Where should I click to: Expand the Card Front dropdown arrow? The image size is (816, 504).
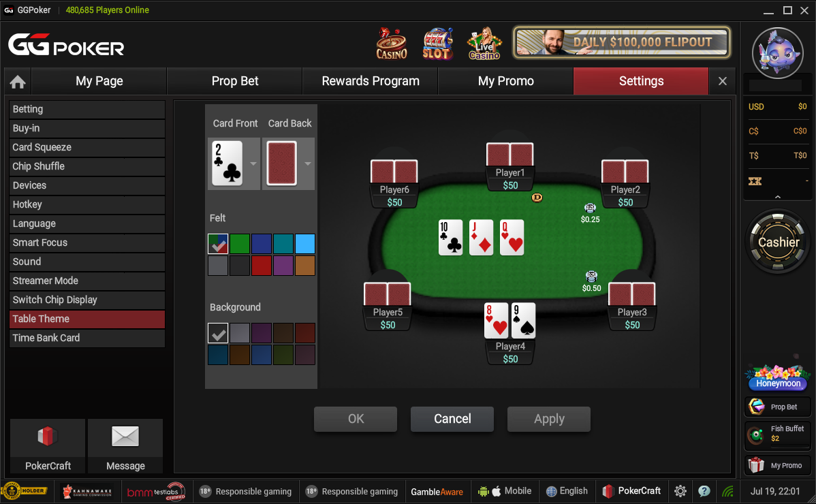click(x=253, y=163)
